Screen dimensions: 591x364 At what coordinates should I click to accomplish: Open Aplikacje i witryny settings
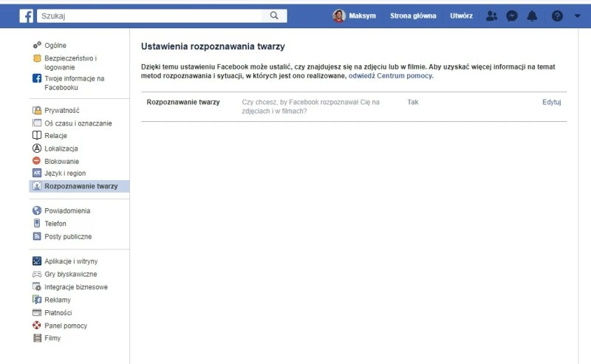pos(71,261)
